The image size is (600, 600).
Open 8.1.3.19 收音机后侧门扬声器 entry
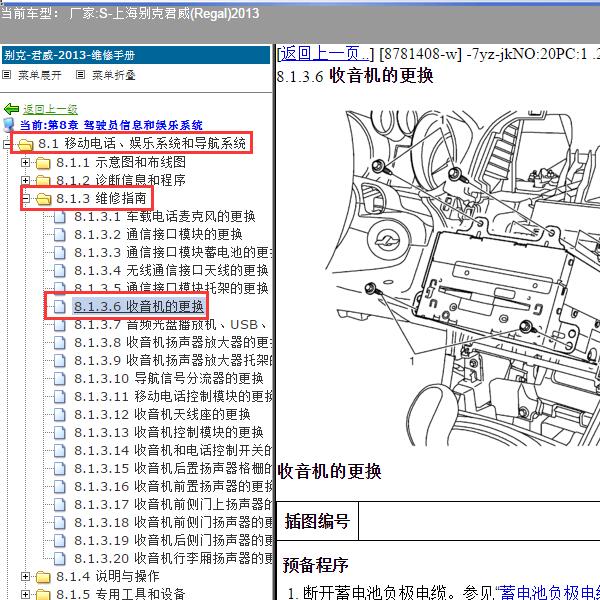click(x=173, y=540)
